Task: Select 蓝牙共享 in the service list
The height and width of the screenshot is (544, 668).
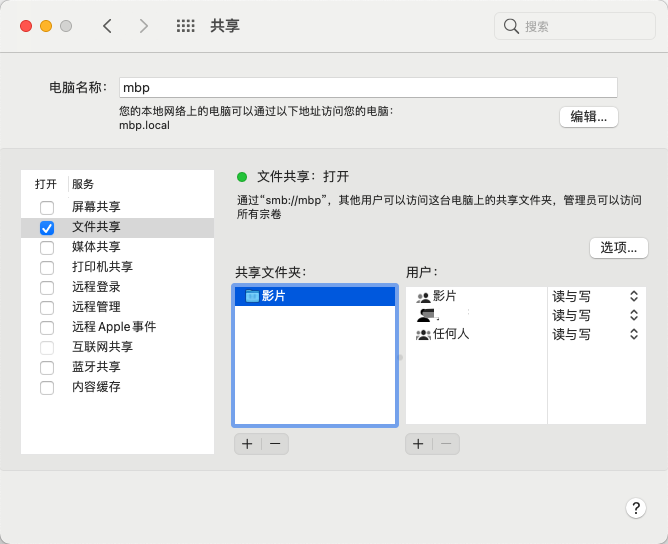Action: point(96,367)
